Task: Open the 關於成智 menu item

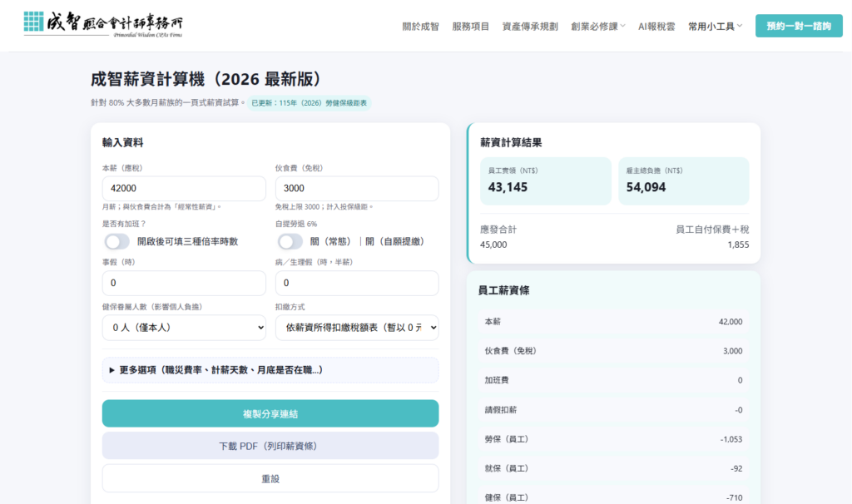Action: [x=420, y=27]
